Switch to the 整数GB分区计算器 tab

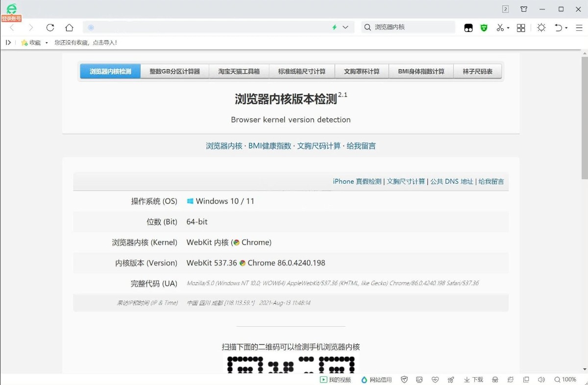174,72
